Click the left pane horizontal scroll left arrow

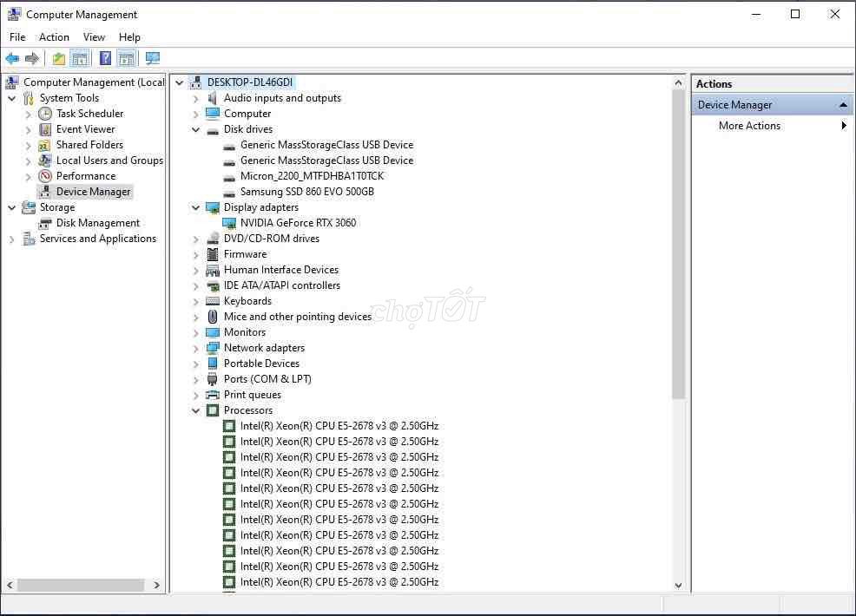[10, 585]
